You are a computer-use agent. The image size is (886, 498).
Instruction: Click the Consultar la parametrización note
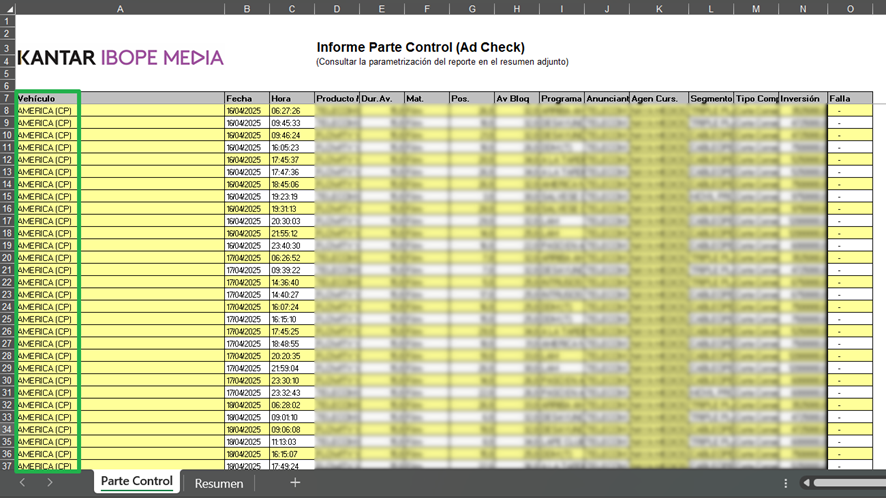coord(442,62)
